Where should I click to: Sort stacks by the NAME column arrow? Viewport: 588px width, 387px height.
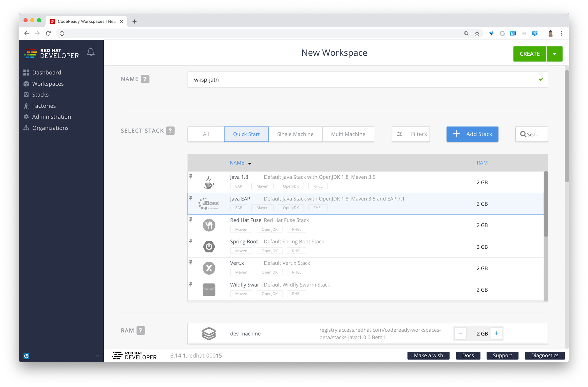click(x=250, y=163)
